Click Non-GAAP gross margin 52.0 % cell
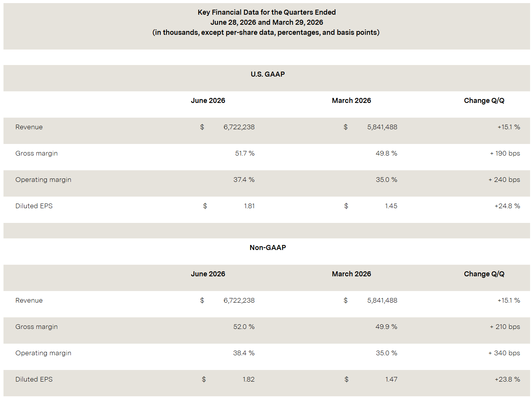The image size is (532, 399). 244,327
